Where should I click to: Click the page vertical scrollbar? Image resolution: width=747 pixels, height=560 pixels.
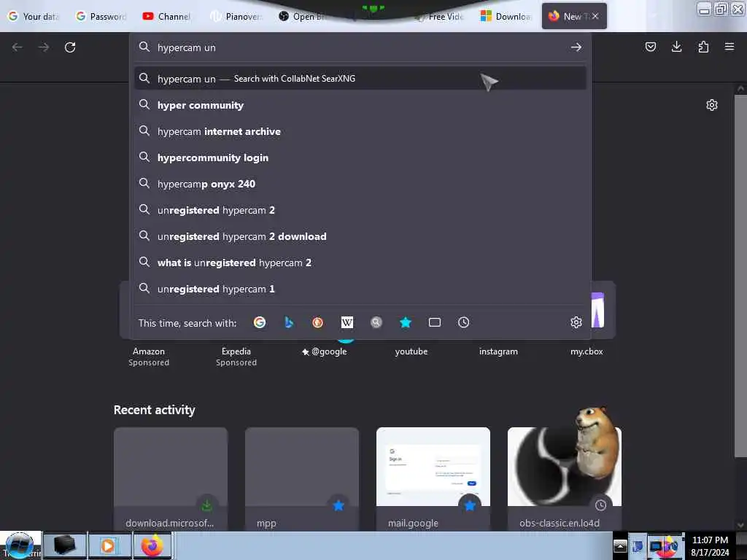pyautogui.click(x=740, y=276)
